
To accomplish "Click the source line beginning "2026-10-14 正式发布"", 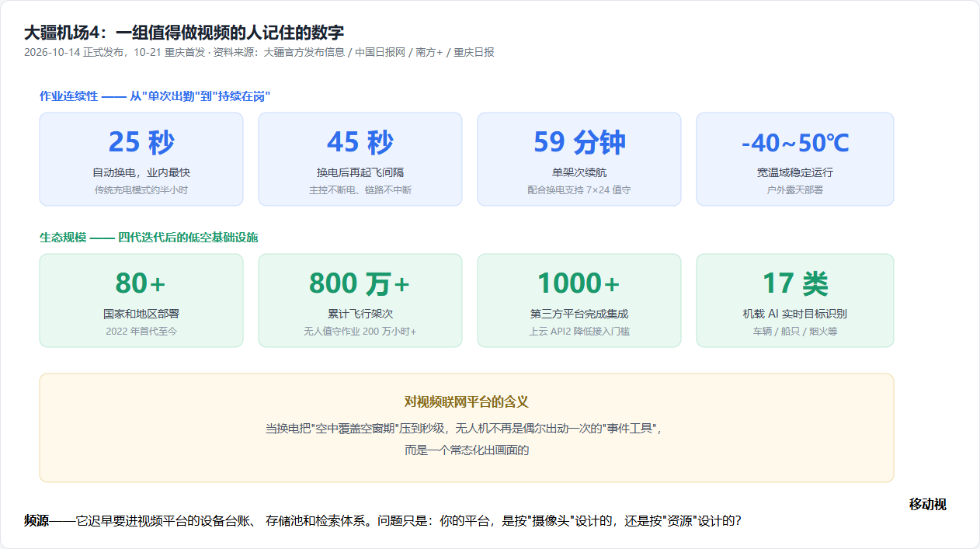I will [x=259, y=53].
